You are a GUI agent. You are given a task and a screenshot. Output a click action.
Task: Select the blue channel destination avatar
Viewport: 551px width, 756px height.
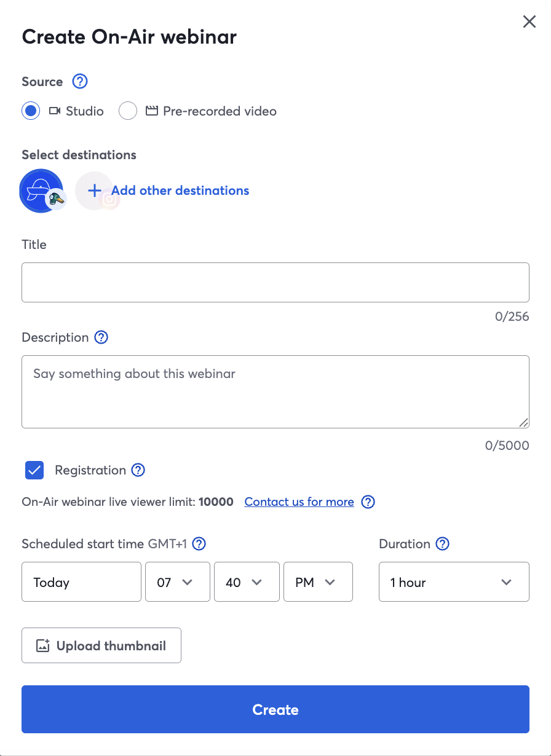point(41,191)
